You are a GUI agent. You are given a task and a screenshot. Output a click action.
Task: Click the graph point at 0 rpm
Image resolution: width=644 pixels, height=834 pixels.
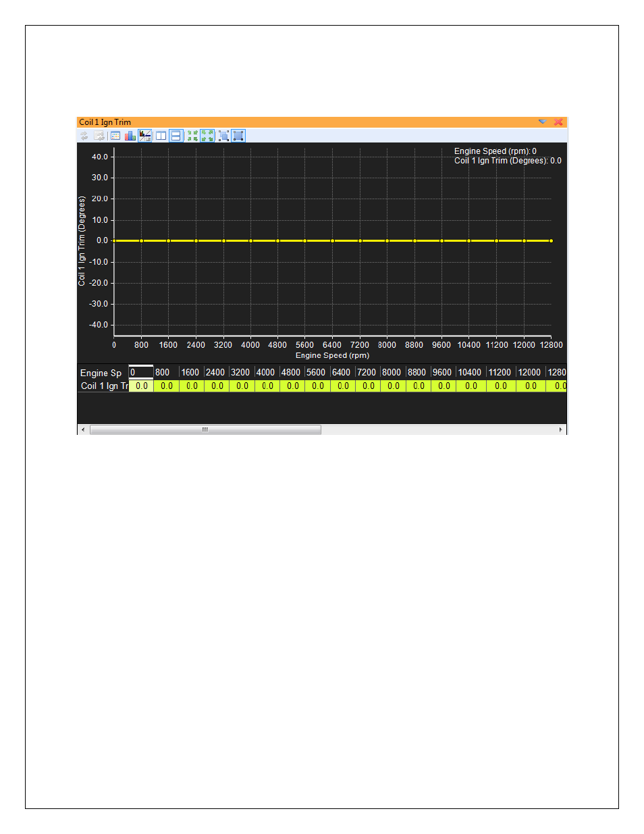114,240
